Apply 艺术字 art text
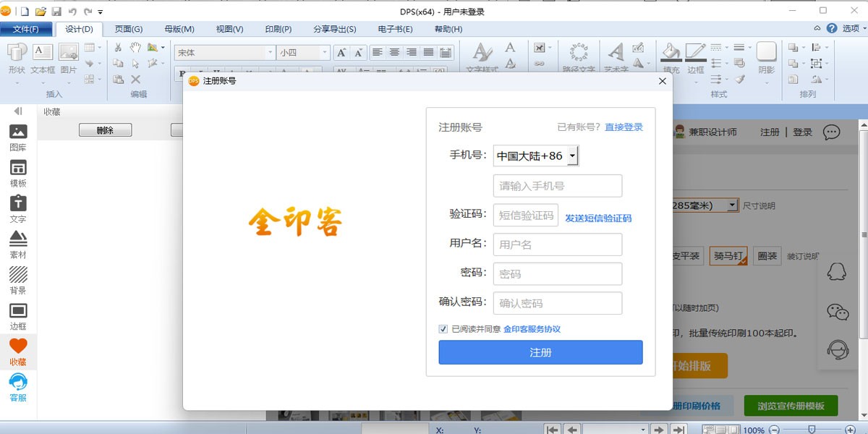868x434 pixels. 616,58
